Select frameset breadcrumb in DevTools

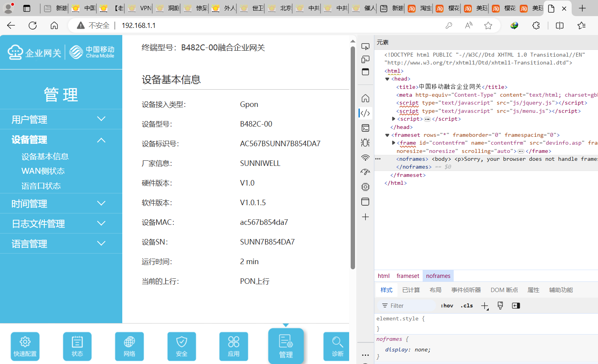click(x=408, y=276)
